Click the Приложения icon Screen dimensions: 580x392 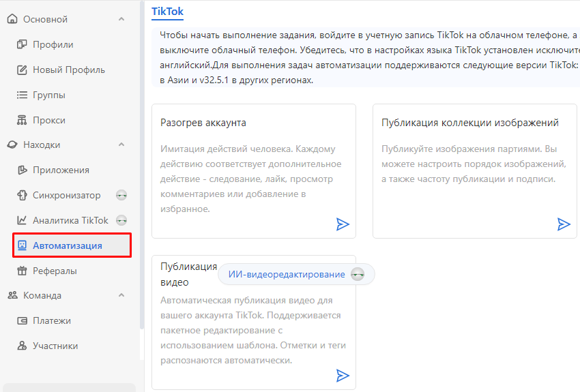tap(23, 170)
